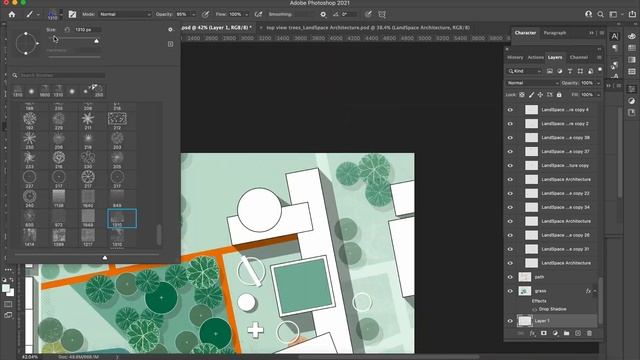Open the Swatches panel icon in dock
This screenshot has height=360, width=640.
tap(632, 48)
